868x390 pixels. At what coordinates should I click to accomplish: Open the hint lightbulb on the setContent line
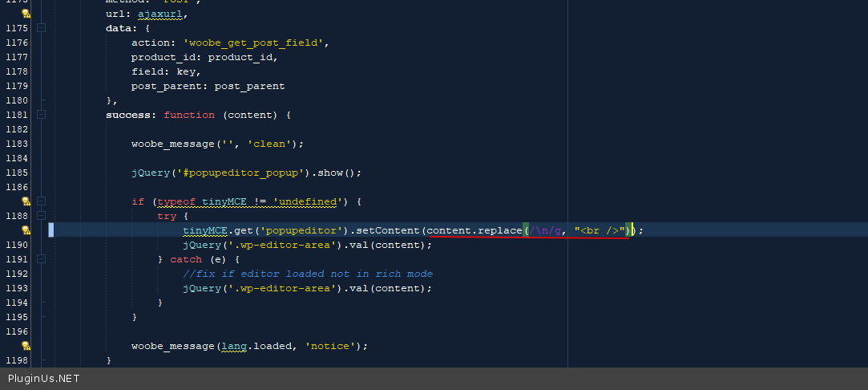26,230
